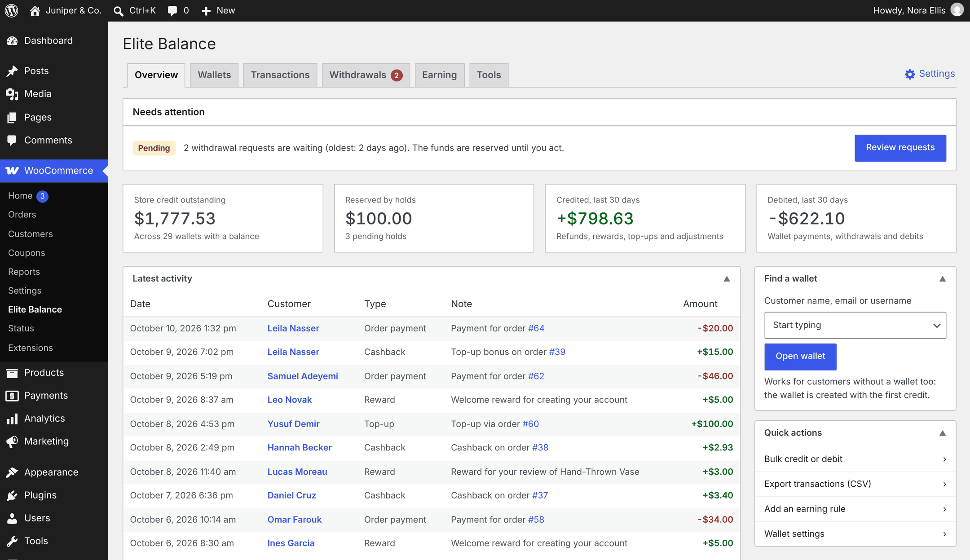Click the Marketing megaphone icon
970x560 pixels.
tap(12, 441)
